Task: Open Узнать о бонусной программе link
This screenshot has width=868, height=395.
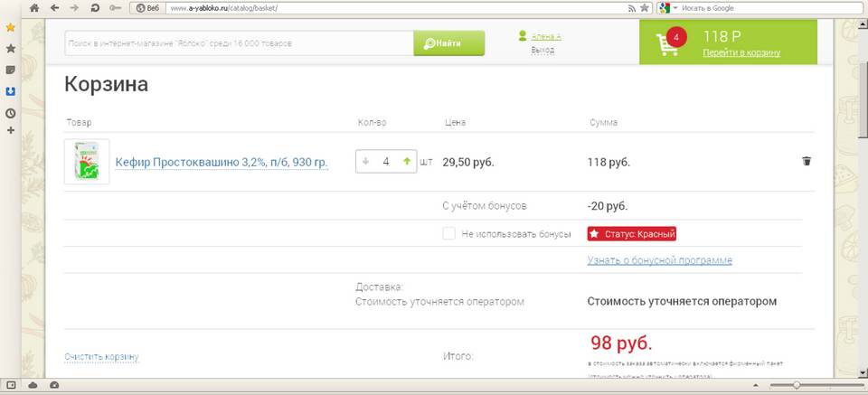Action: tap(660, 260)
